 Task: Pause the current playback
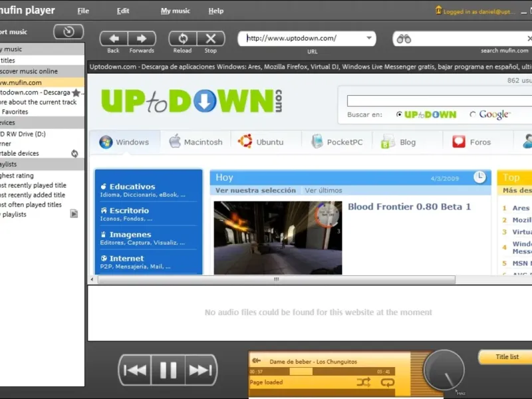168,370
